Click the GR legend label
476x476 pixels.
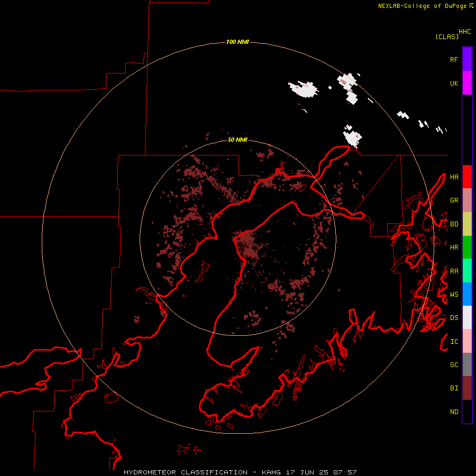(x=454, y=200)
